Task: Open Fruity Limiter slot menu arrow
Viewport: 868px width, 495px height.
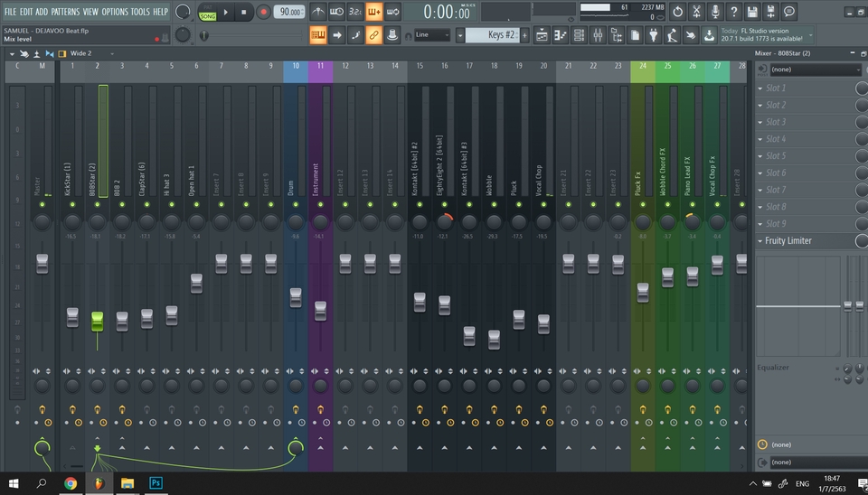Action: tap(760, 241)
